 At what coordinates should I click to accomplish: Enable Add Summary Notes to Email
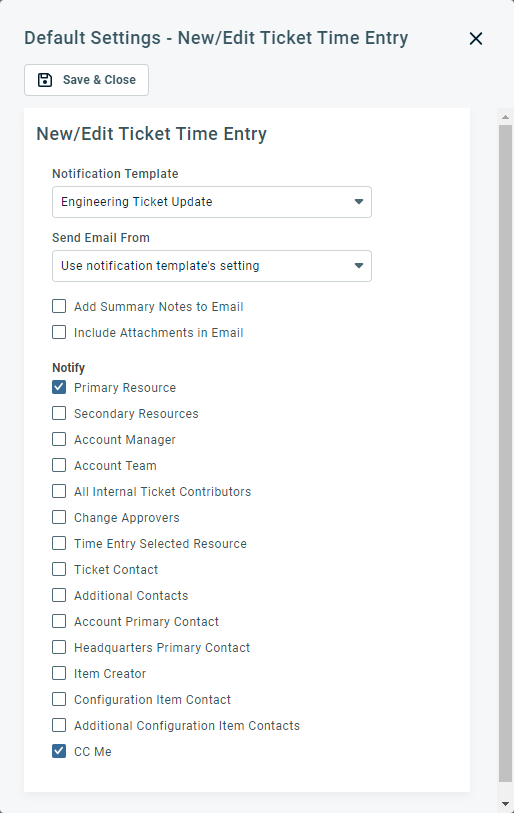pyautogui.click(x=59, y=306)
